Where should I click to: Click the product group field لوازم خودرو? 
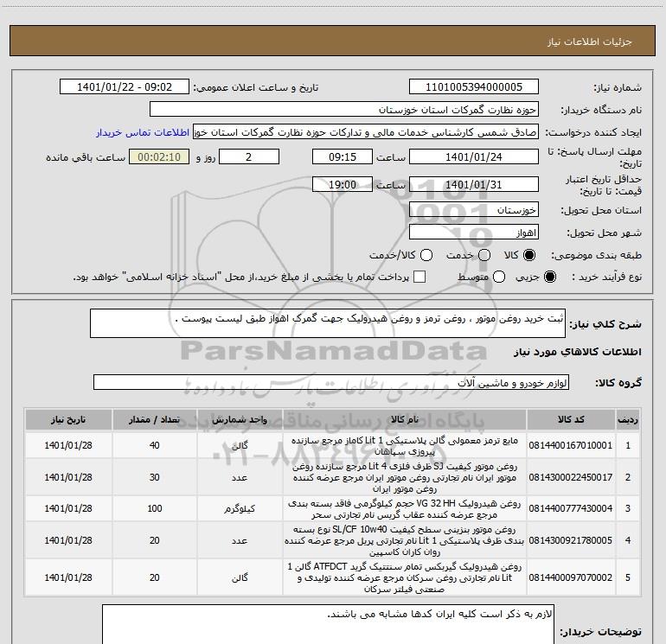tap(331, 382)
